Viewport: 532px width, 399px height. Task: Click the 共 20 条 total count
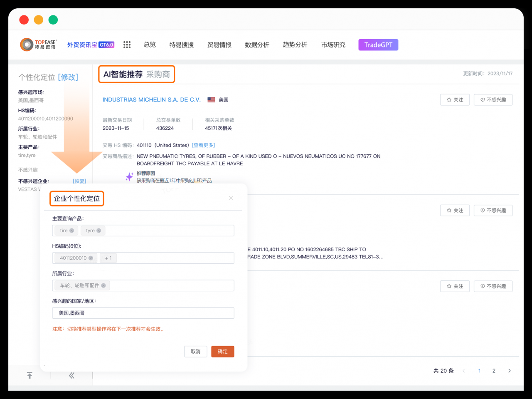(x=443, y=371)
